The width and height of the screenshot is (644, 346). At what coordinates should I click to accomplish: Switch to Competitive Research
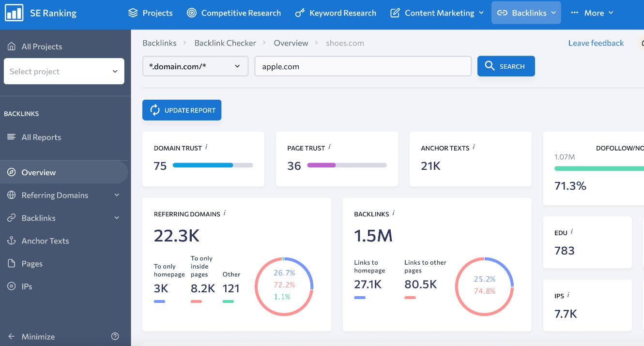click(234, 13)
